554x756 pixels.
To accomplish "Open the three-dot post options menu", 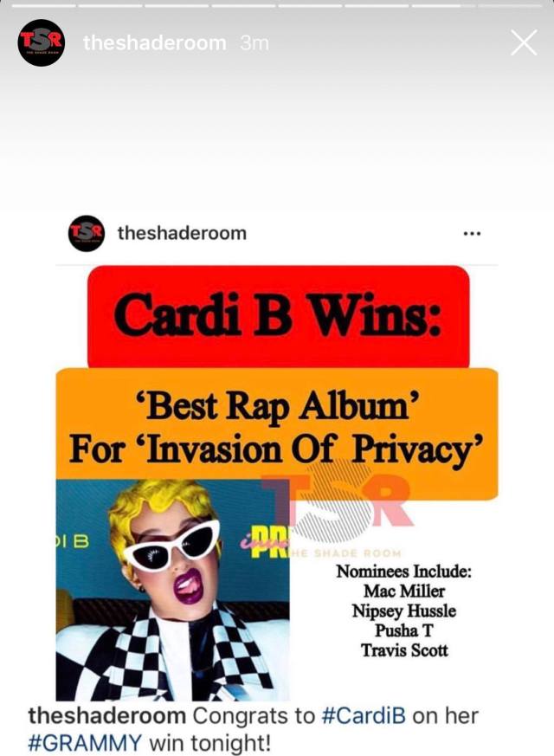I will (472, 234).
